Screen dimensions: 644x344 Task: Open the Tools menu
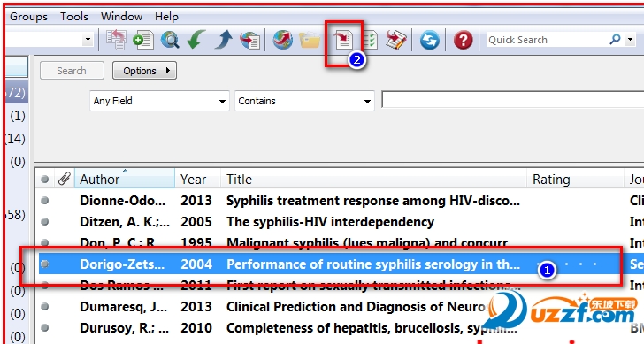pyautogui.click(x=74, y=17)
